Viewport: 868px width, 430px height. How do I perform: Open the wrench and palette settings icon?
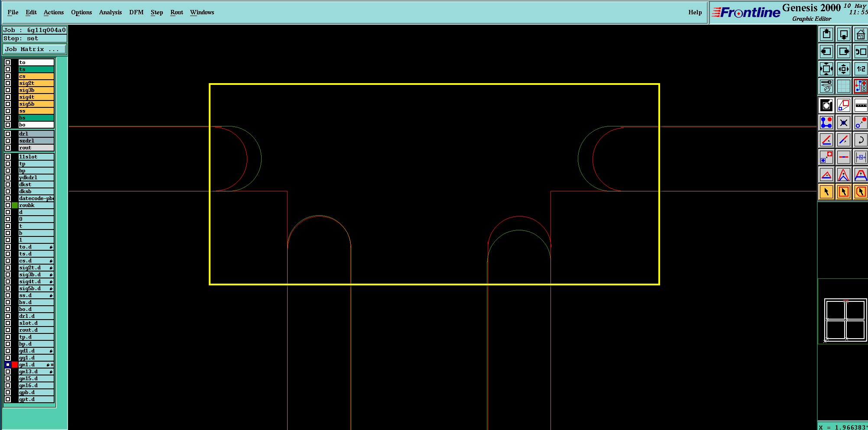tap(826, 86)
